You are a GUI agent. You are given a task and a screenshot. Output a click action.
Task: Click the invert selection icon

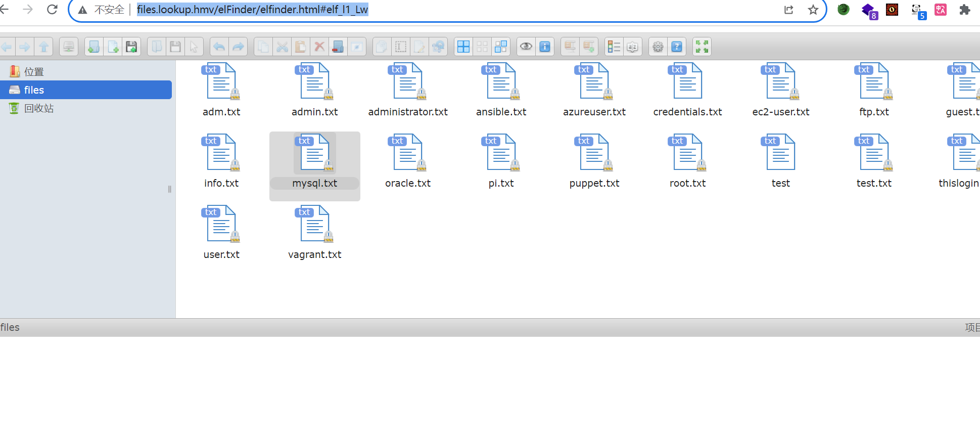coord(501,47)
